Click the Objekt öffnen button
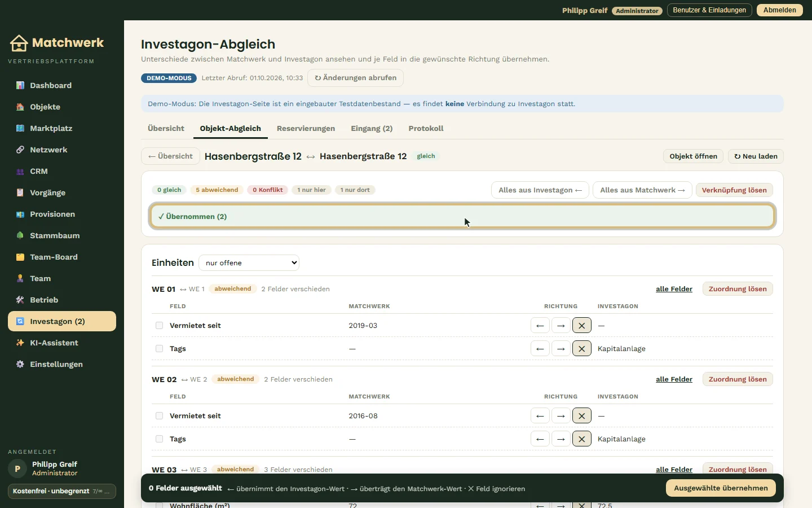Viewport: 812px width, 508px height. pyautogui.click(x=693, y=156)
